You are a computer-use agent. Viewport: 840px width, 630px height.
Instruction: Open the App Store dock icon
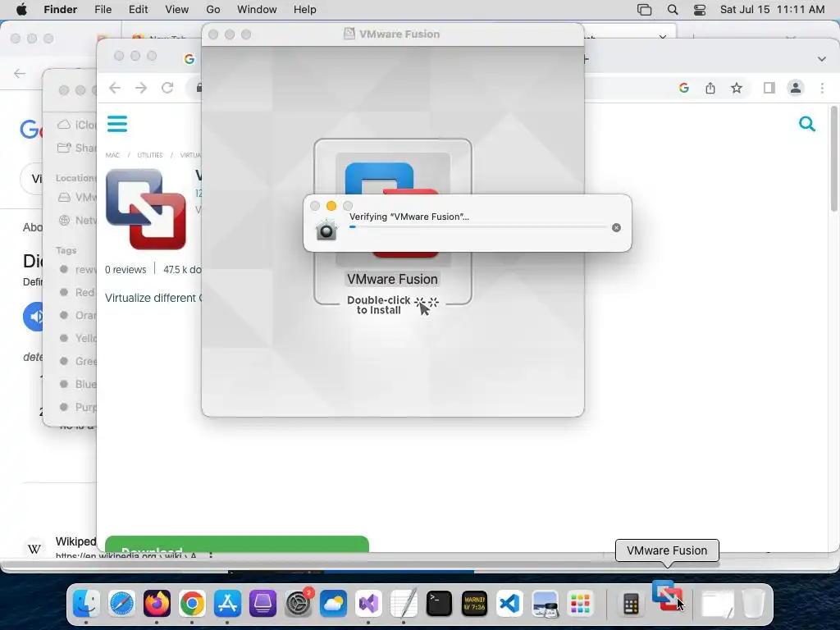(227, 604)
